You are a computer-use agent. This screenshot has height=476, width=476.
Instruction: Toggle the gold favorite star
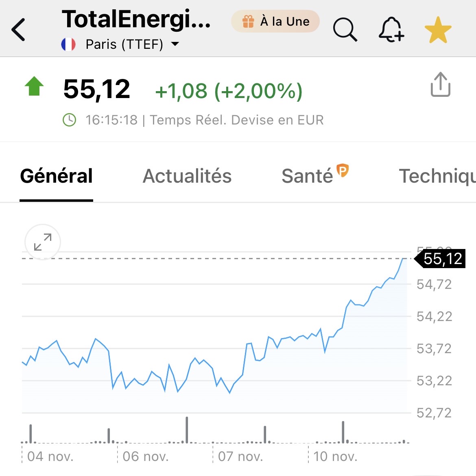click(438, 30)
